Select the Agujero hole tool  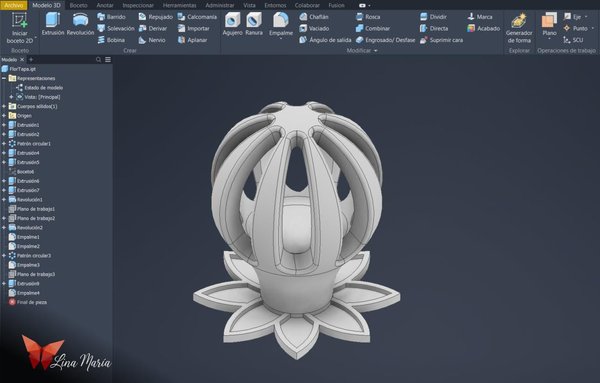coord(232,24)
